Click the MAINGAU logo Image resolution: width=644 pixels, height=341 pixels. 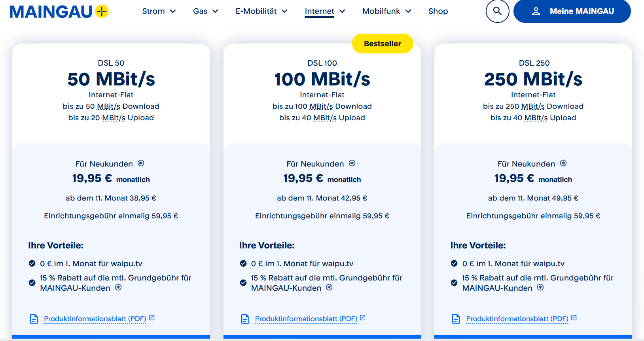pos(59,12)
